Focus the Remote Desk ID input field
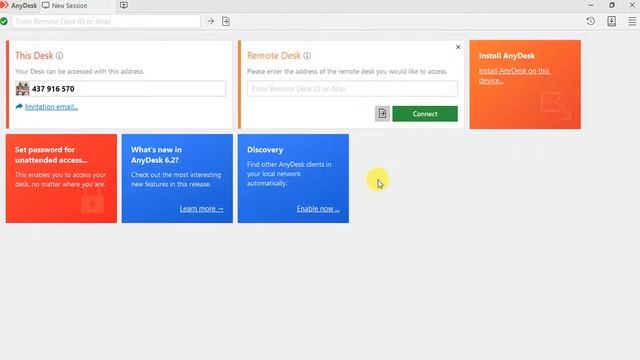 point(352,89)
